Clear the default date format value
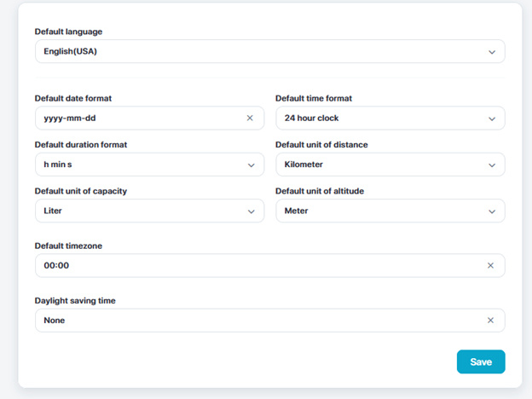 [x=250, y=118]
